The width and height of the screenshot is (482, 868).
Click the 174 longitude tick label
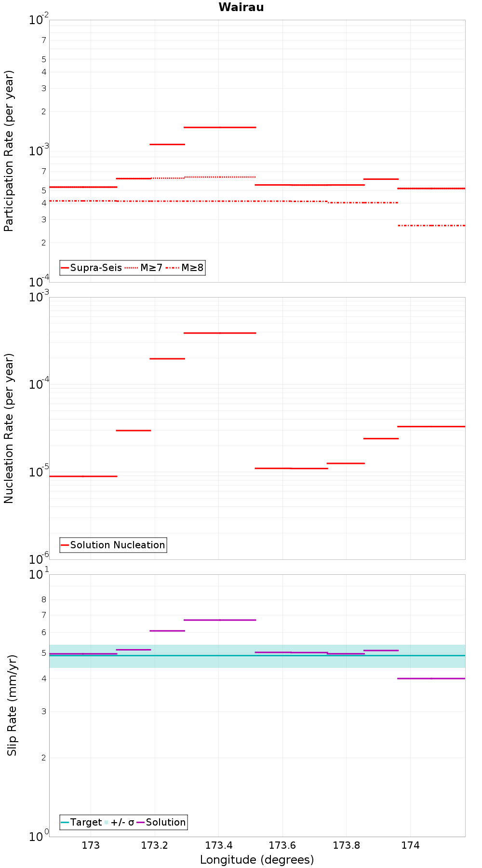coord(410,845)
